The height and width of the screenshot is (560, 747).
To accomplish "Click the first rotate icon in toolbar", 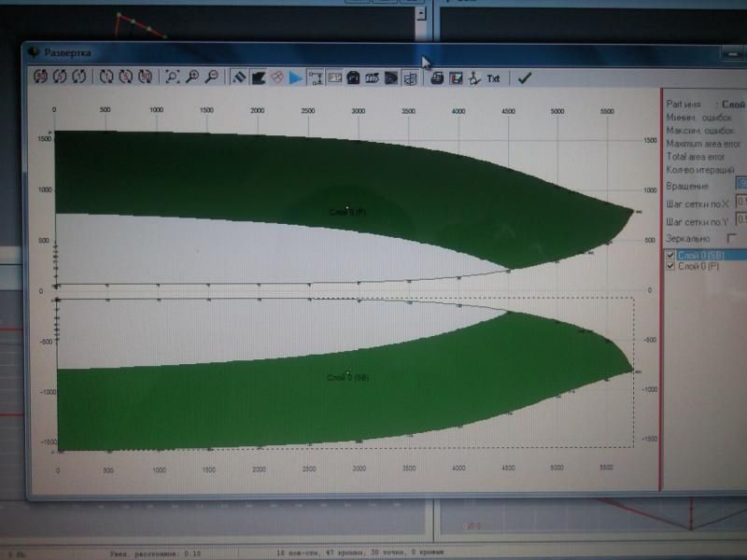I will [x=41, y=77].
